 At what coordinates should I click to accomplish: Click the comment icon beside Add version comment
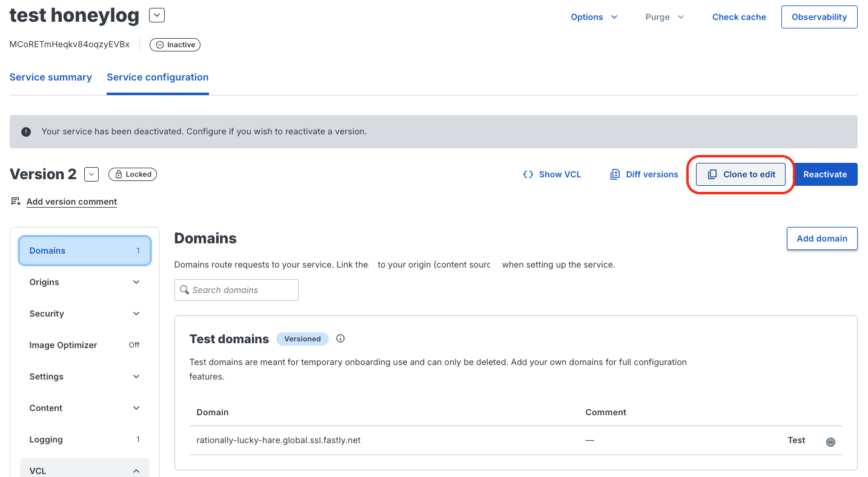[16, 201]
